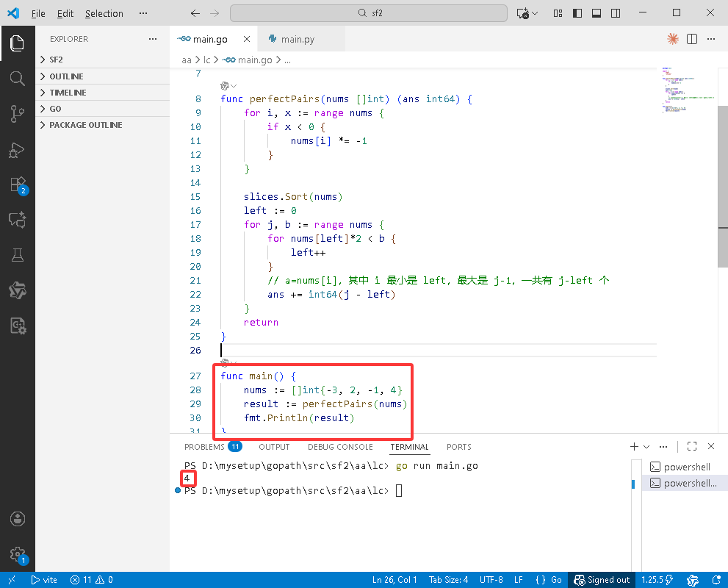
Task: Split the editor to the right
Action: click(x=692, y=39)
